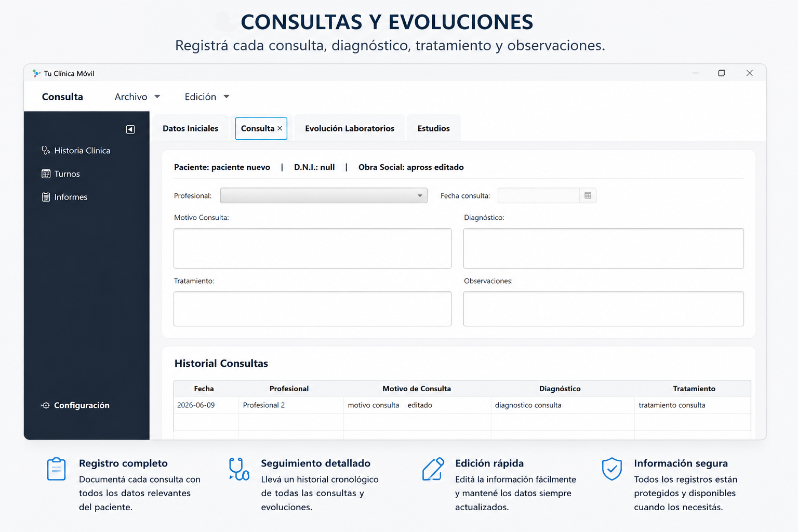Click the Seguimiento detallado stethoscope icon
Image resolution: width=798 pixels, height=532 pixels.
pyautogui.click(x=239, y=469)
